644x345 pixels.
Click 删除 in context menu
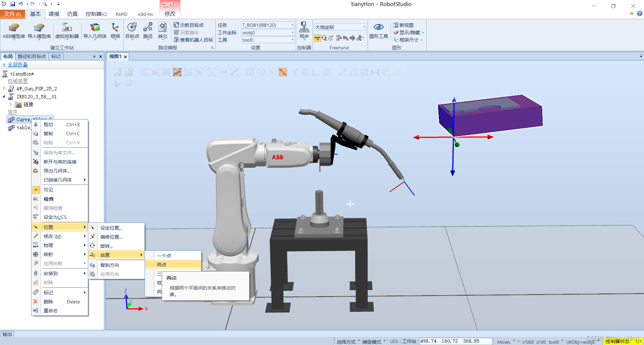(60, 302)
